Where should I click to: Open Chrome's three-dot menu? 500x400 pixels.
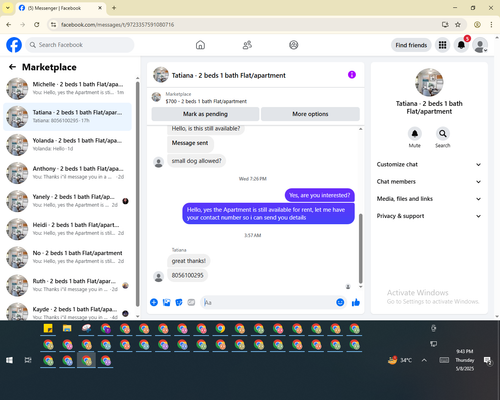pyautogui.click(x=491, y=25)
